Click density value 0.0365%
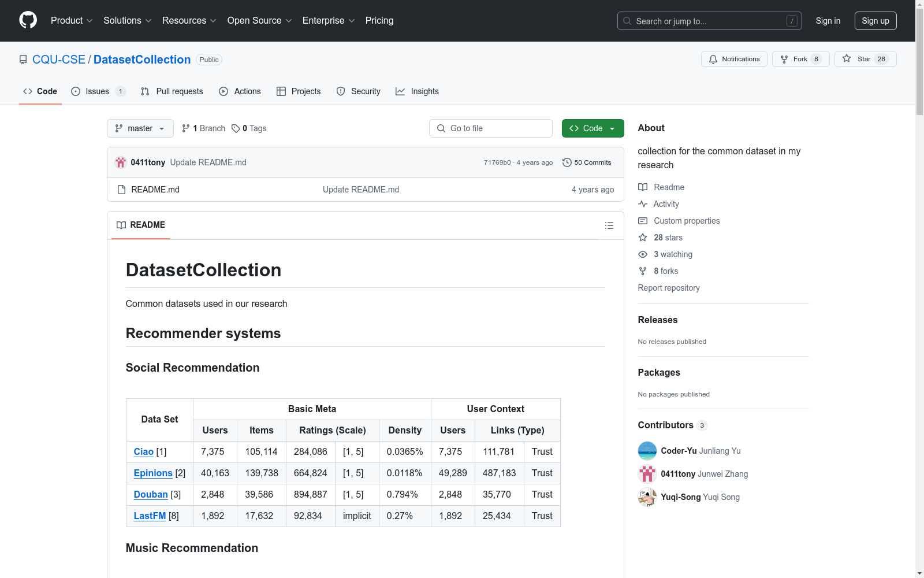 tap(405, 451)
